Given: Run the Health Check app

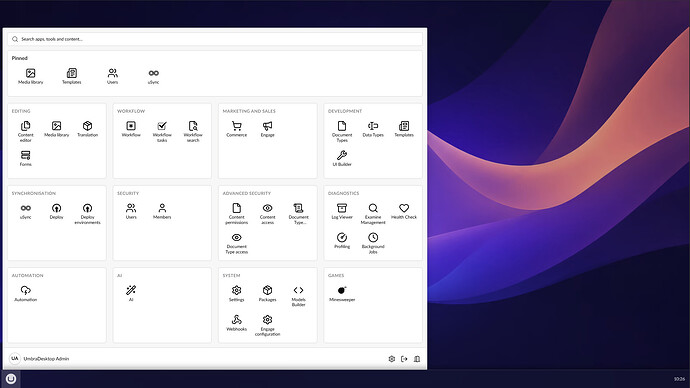Looking at the screenshot, I should click(x=404, y=212).
